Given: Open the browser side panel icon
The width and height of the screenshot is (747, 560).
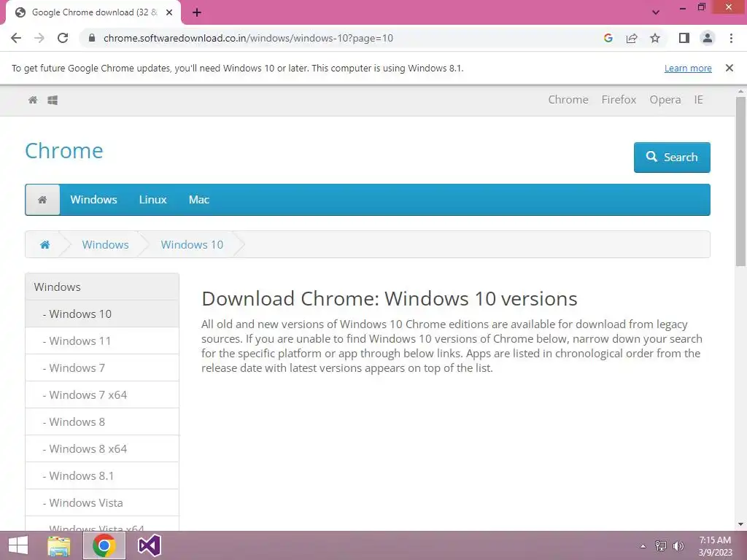Looking at the screenshot, I should 684,38.
